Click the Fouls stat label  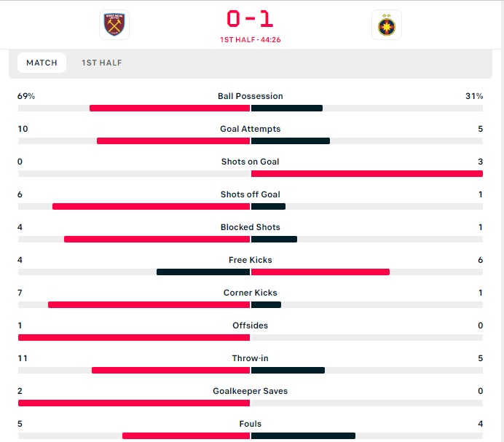click(250, 424)
